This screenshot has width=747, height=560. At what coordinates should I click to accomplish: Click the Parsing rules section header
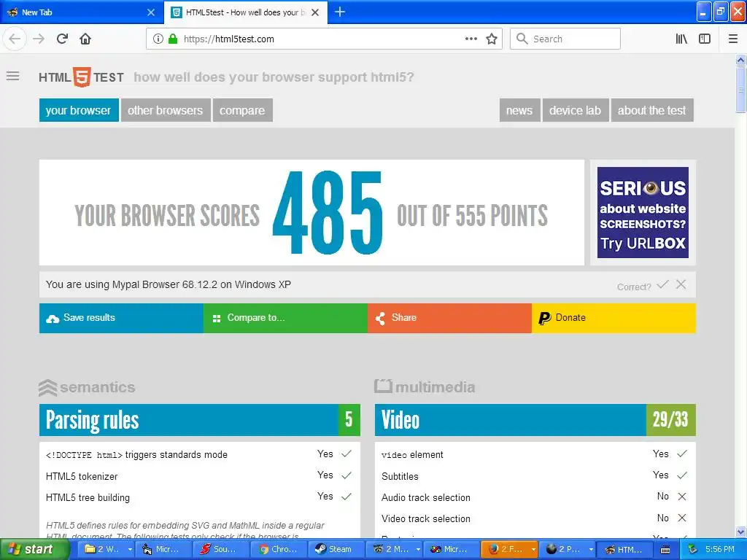point(200,420)
